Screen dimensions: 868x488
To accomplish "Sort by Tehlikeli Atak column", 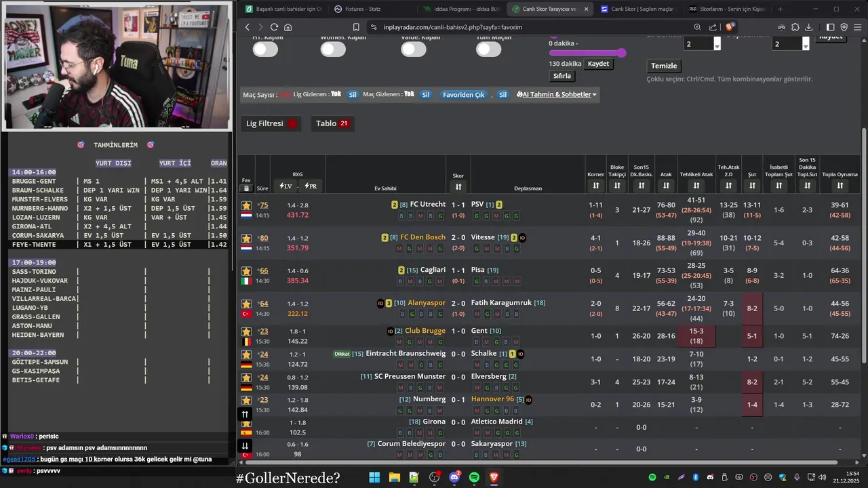I will coord(696,185).
